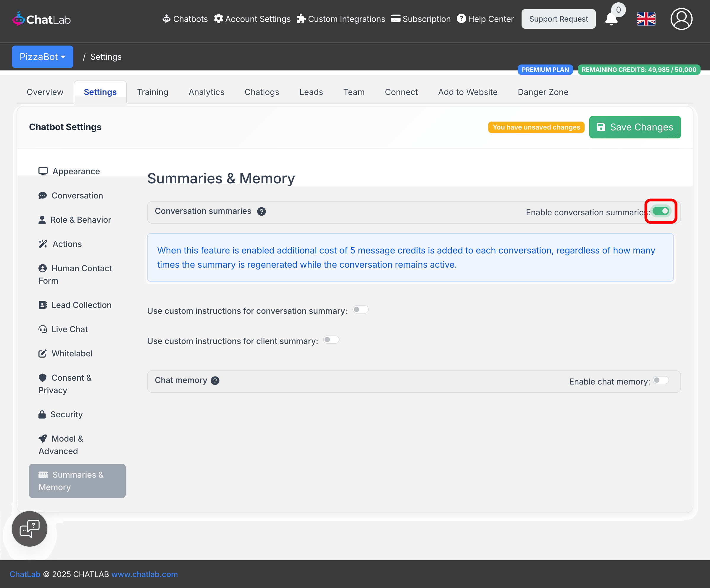Click the UK flag language icon

click(646, 19)
